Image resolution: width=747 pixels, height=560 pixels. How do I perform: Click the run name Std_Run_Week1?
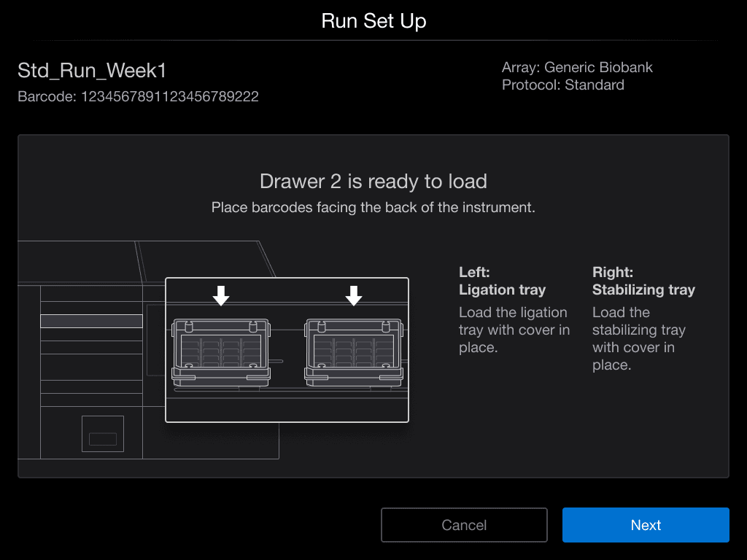pos(92,71)
